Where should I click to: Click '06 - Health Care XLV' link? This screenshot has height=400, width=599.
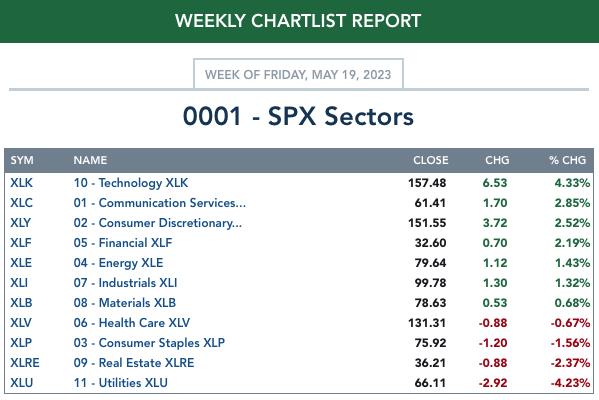131,322
